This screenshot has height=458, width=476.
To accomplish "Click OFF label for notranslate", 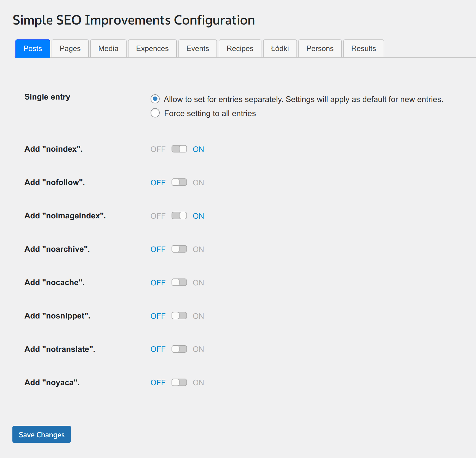I will click(158, 349).
